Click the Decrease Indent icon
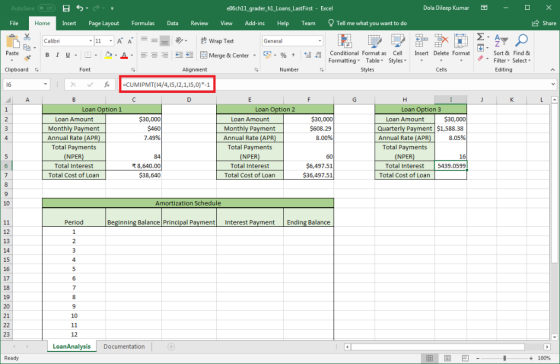The height and width of the screenshot is (364, 560). (x=179, y=55)
